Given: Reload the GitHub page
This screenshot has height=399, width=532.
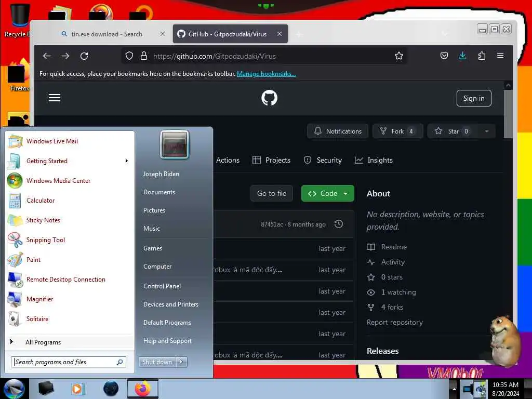Looking at the screenshot, I should pyautogui.click(x=84, y=56).
